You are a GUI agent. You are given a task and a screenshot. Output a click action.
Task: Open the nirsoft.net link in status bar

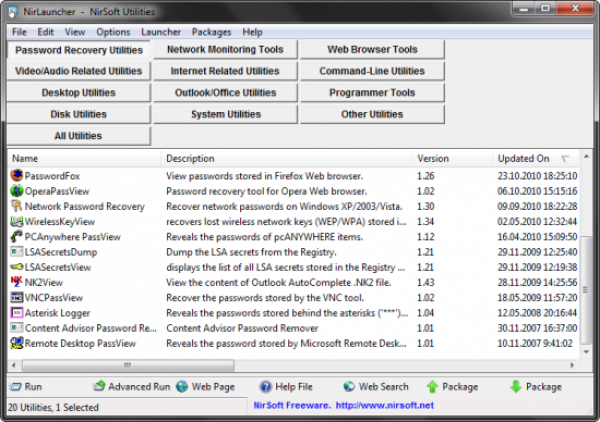pyautogui.click(x=385, y=405)
